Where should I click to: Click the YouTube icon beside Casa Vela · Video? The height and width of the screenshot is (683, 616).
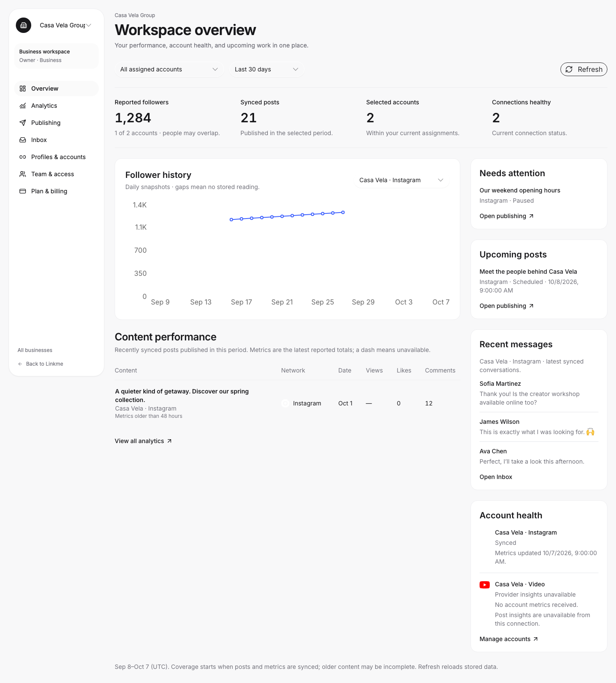pyautogui.click(x=485, y=585)
